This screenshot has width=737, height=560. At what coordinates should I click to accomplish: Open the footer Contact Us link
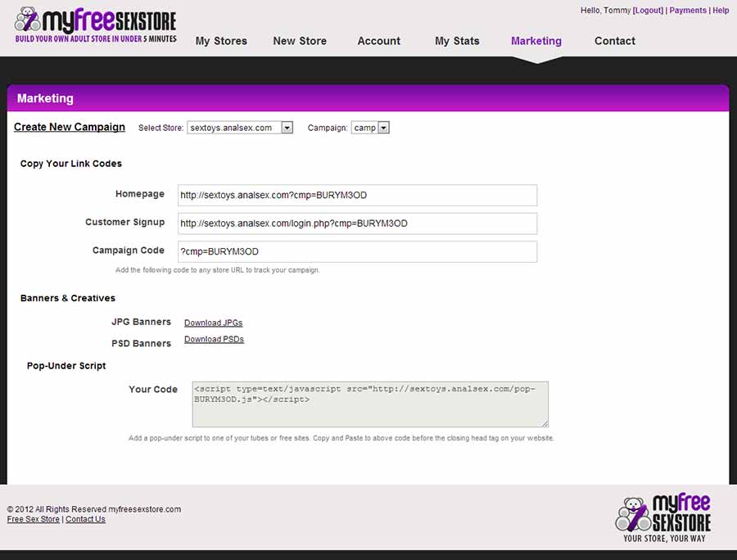coord(85,519)
